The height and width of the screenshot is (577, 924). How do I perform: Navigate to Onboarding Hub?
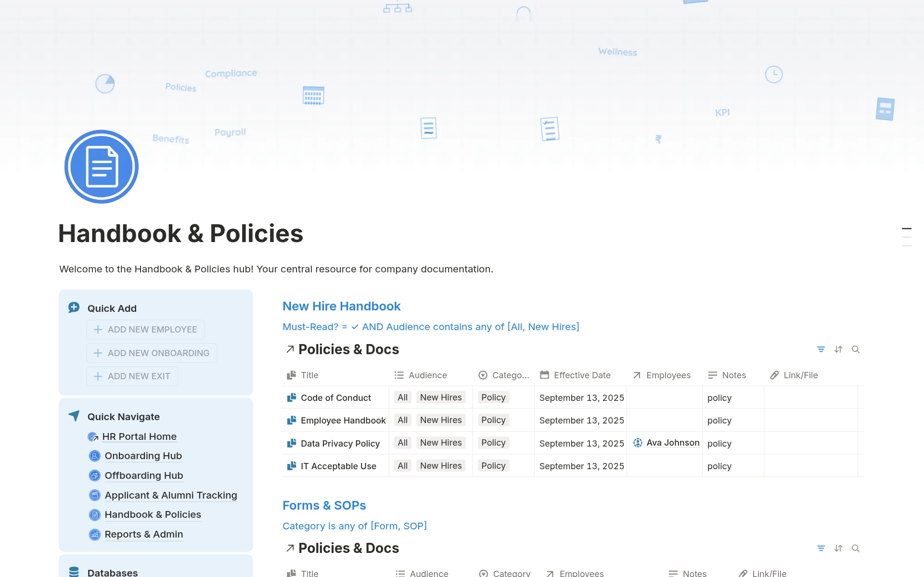pyautogui.click(x=143, y=456)
